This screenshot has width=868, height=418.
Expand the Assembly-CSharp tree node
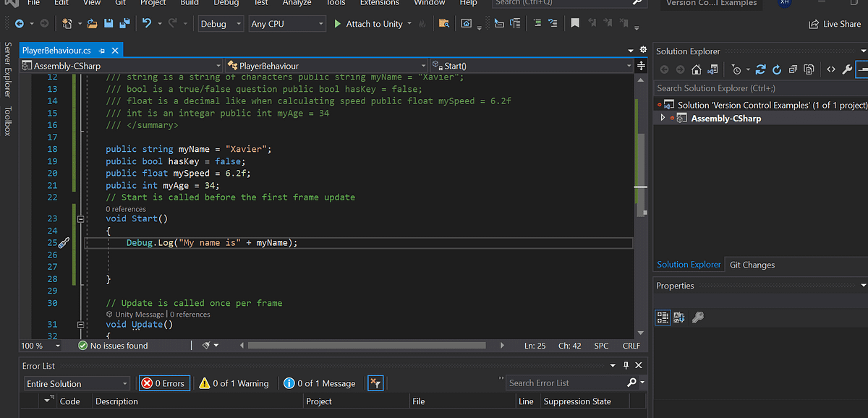pyautogui.click(x=663, y=118)
